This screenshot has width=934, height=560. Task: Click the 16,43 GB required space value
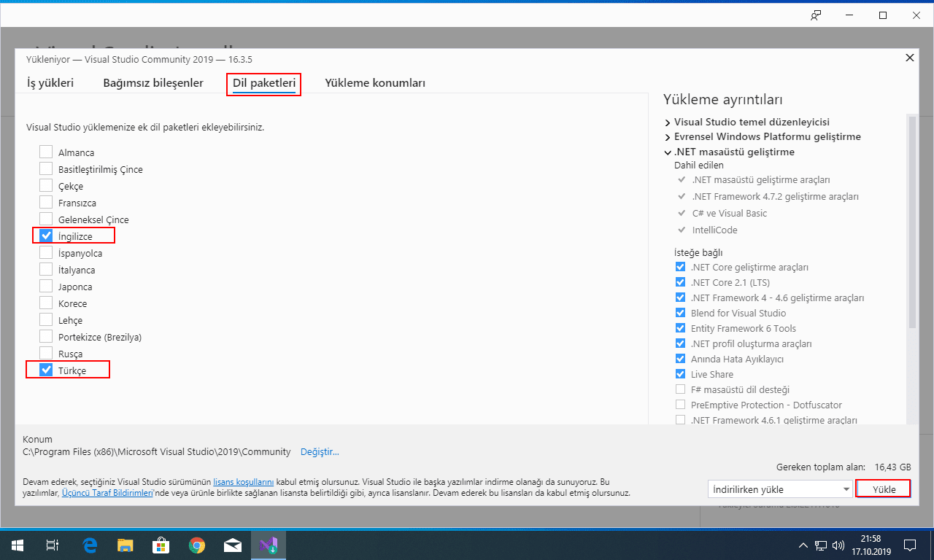(892, 467)
